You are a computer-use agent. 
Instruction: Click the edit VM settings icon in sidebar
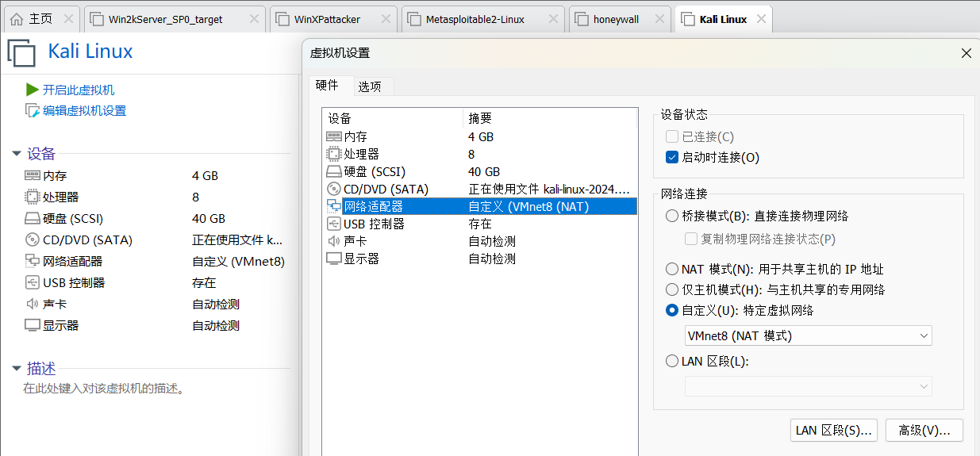click(32, 111)
